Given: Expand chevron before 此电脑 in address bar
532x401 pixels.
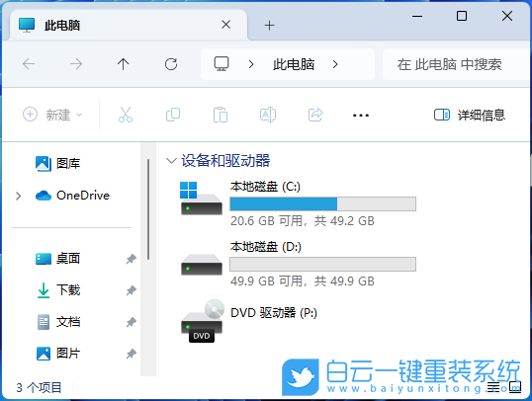Looking at the screenshot, I should point(251,64).
